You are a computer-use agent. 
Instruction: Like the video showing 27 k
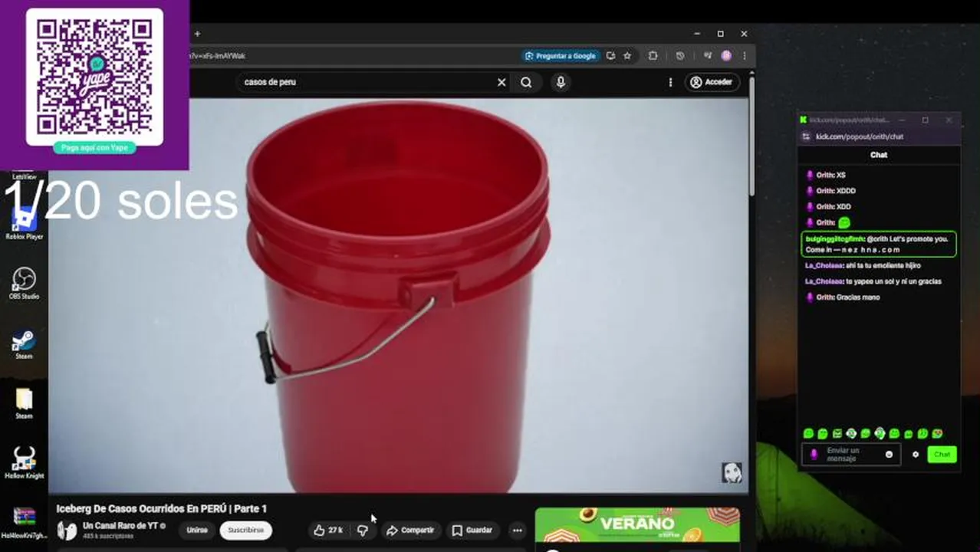point(328,530)
